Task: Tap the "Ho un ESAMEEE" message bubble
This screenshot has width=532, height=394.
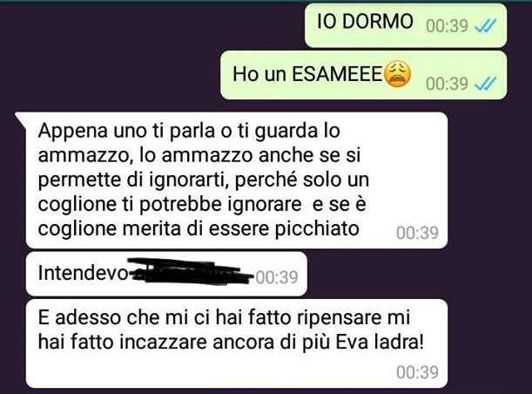Action: pyautogui.click(x=364, y=75)
